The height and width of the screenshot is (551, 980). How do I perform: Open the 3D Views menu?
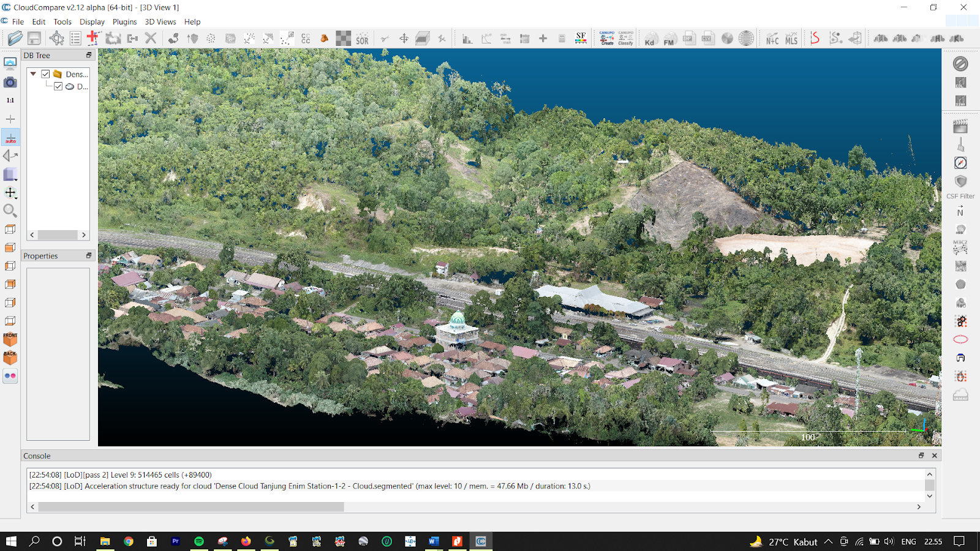[x=160, y=21]
